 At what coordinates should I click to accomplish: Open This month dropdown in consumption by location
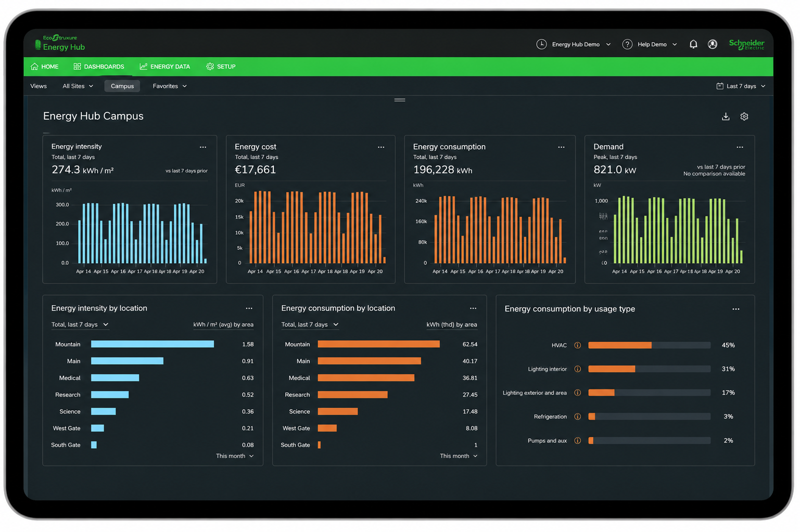tap(459, 456)
